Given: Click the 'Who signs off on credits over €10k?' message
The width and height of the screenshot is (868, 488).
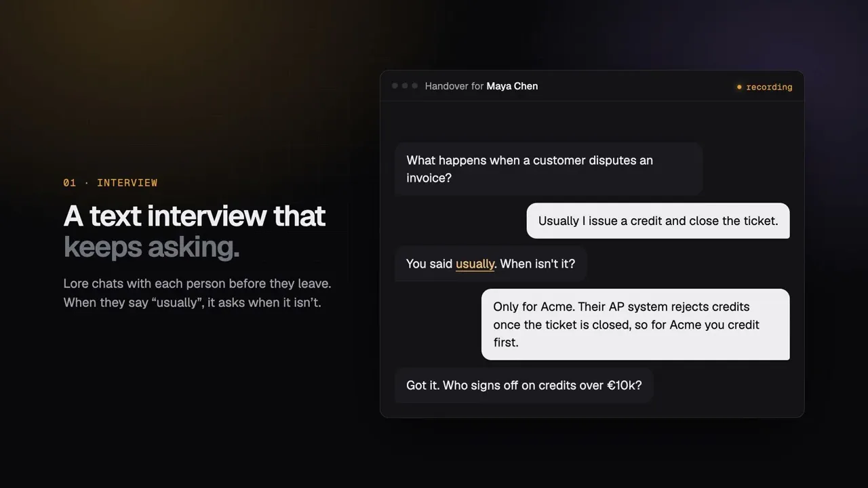Looking at the screenshot, I should pos(524,385).
